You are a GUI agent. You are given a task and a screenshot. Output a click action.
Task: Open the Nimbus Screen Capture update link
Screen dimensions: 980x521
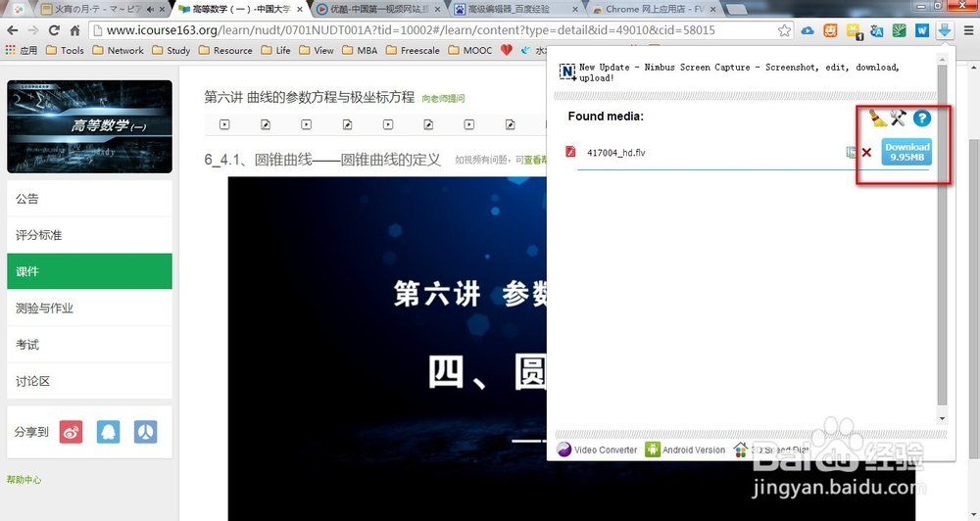[739, 72]
